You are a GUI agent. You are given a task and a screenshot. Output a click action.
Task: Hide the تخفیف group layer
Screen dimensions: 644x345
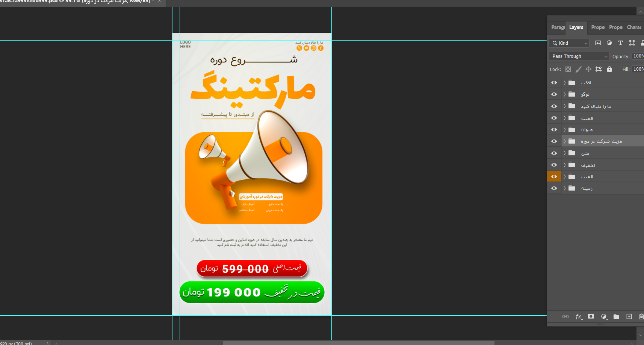click(x=554, y=165)
